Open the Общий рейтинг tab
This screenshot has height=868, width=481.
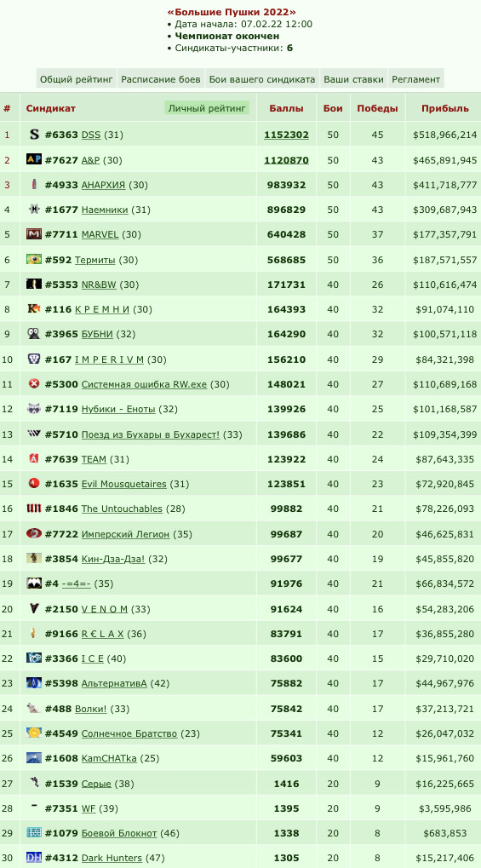click(x=77, y=79)
